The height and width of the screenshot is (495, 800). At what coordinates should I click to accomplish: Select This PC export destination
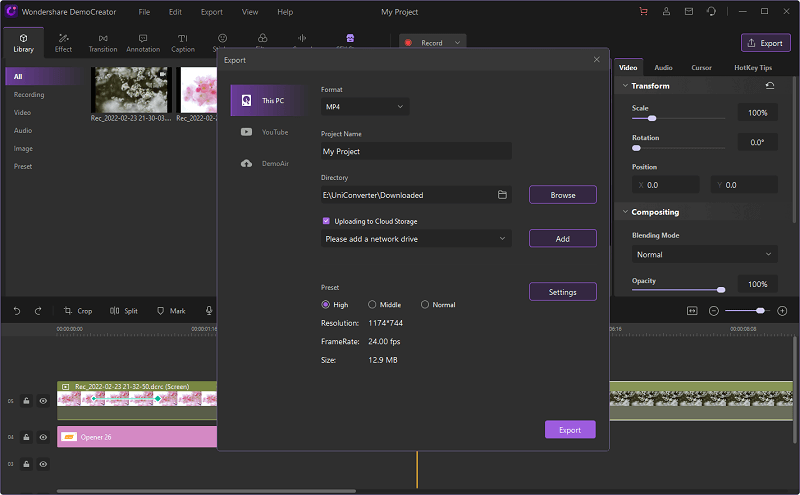pos(269,101)
